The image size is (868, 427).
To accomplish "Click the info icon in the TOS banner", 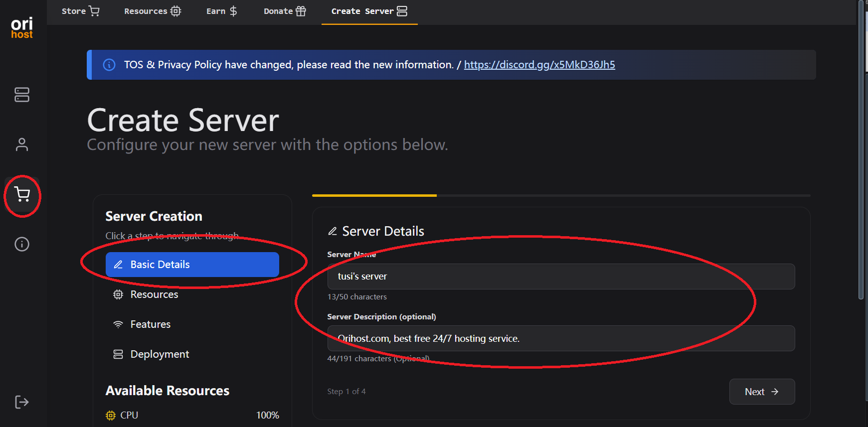I will pos(109,65).
